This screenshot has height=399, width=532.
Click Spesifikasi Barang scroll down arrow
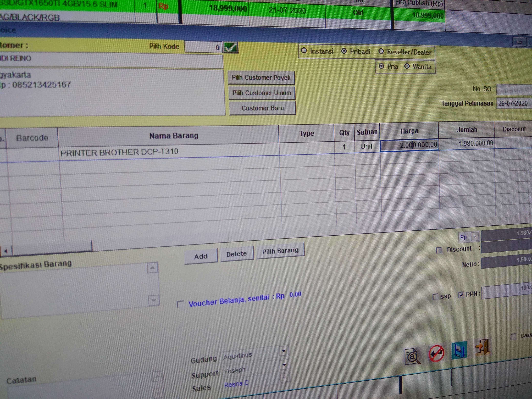point(154,300)
